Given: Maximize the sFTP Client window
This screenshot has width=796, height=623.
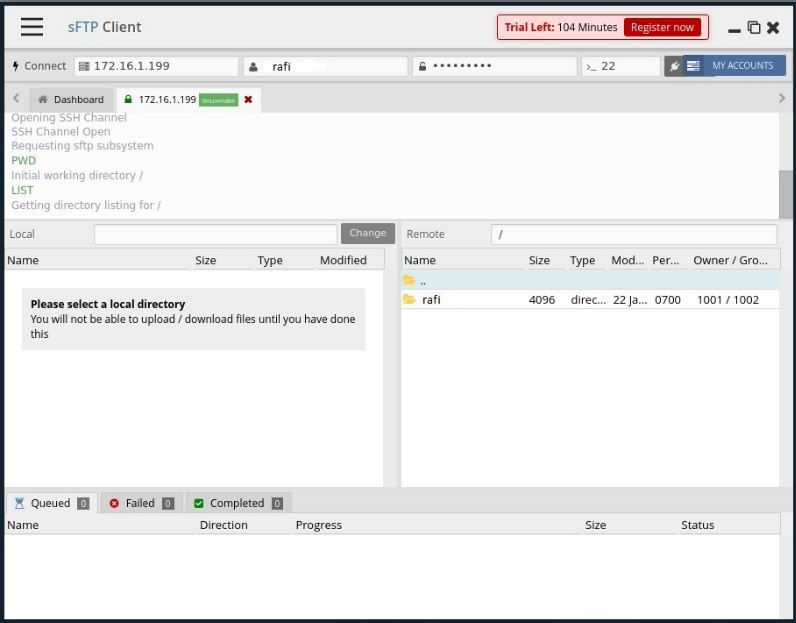Looking at the screenshot, I should point(754,27).
